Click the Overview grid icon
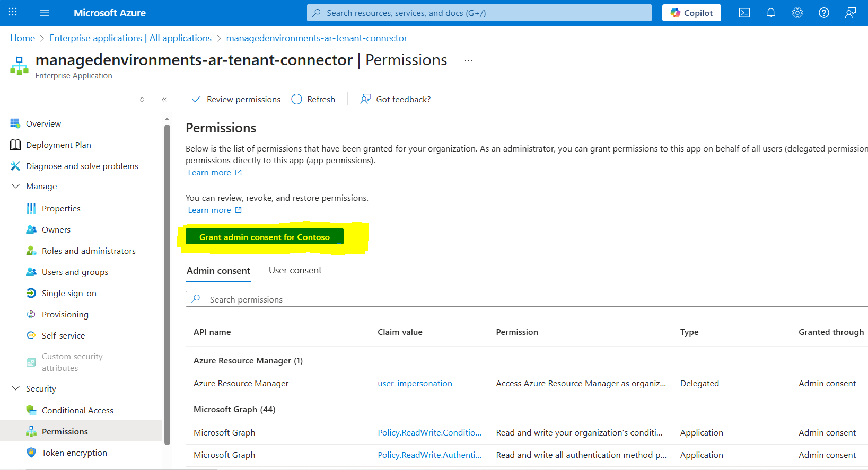 [x=15, y=123]
